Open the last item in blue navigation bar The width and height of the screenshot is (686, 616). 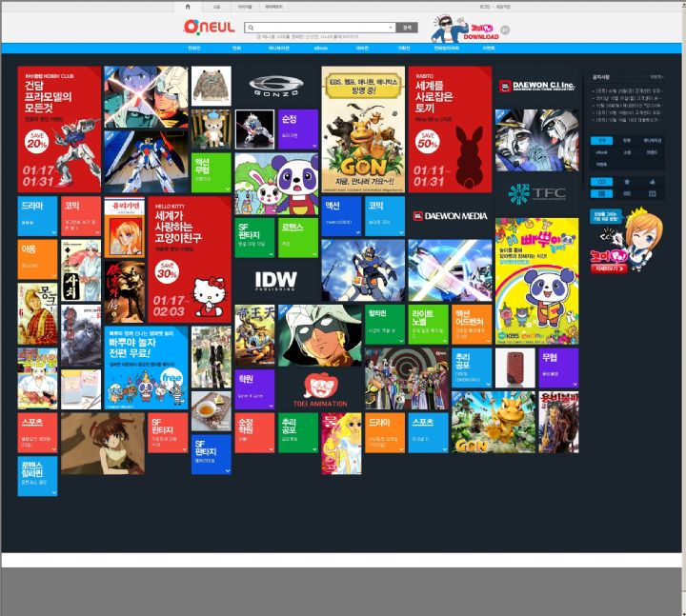pyautogui.click(x=489, y=49)
